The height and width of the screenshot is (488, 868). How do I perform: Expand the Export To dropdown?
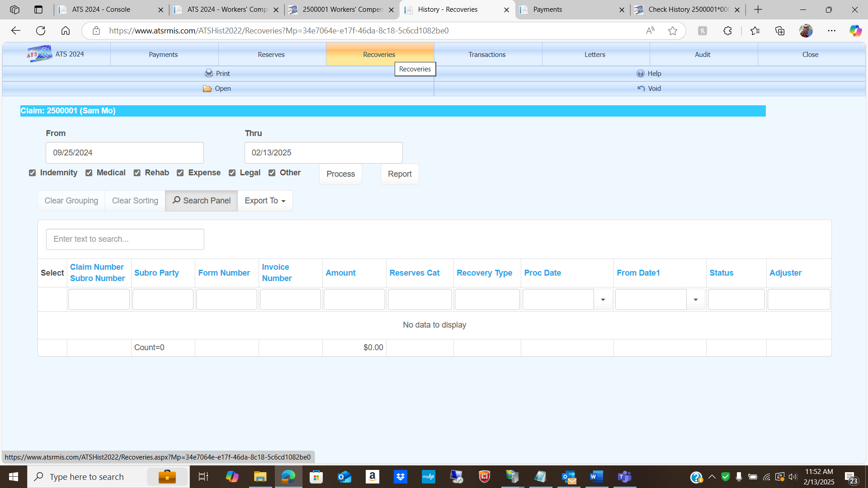point(265,201)
